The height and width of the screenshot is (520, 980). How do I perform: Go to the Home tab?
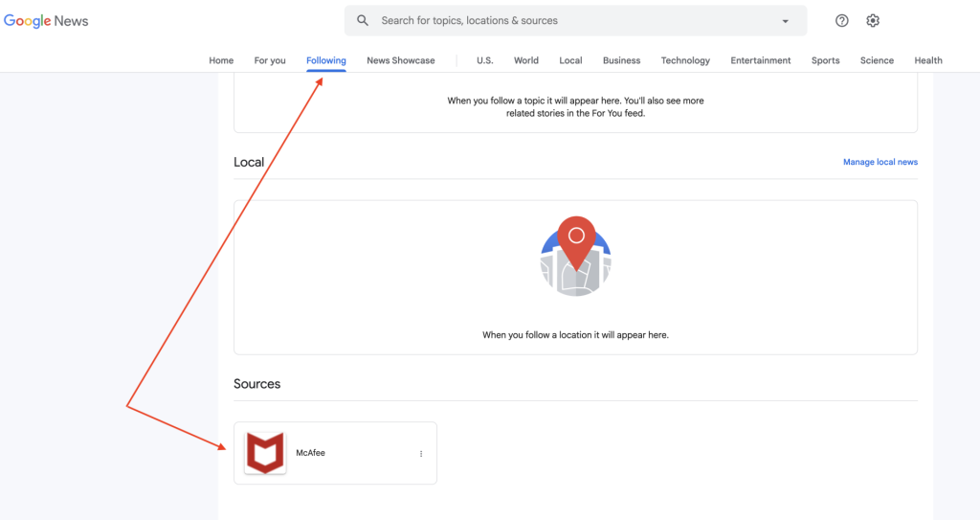(221, 60)
